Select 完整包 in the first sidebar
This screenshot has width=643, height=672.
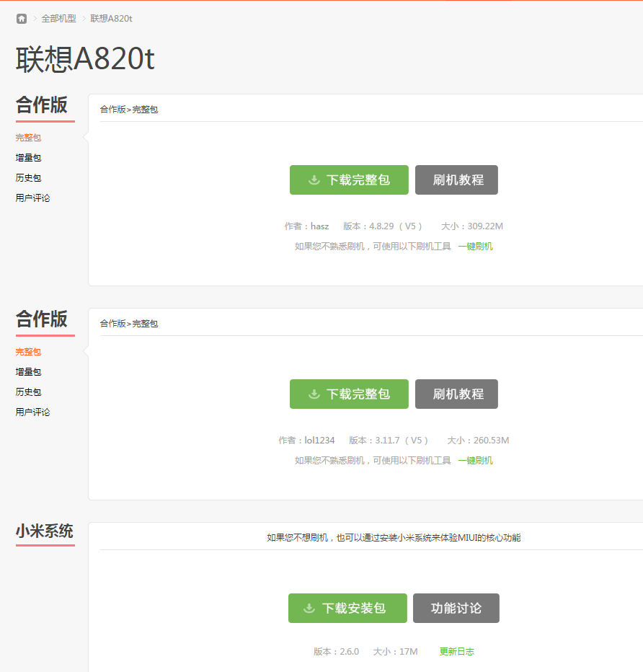click(27, 137)
